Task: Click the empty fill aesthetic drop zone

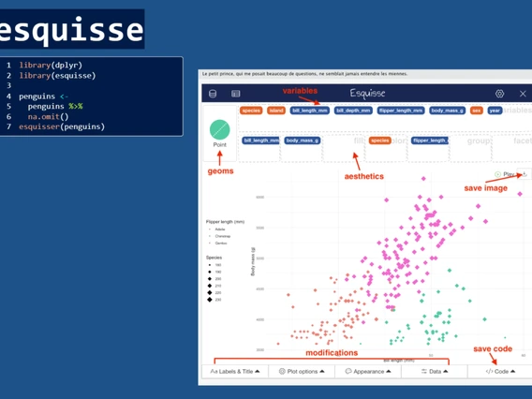Action: tap(344, 148)
